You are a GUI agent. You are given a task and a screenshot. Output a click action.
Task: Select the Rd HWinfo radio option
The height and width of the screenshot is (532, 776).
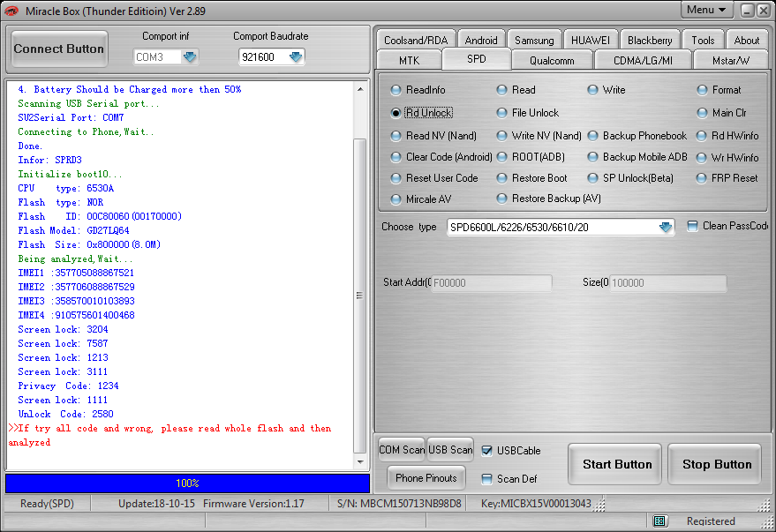coord(701,136)
